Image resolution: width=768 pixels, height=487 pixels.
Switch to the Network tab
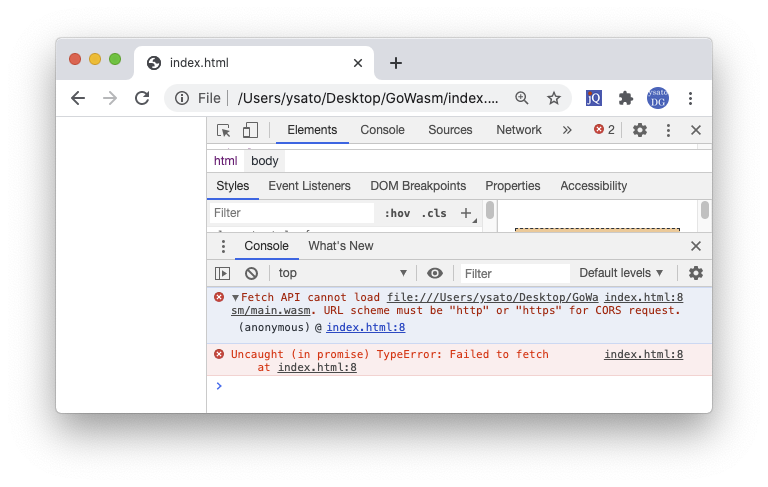coord(519,130)
